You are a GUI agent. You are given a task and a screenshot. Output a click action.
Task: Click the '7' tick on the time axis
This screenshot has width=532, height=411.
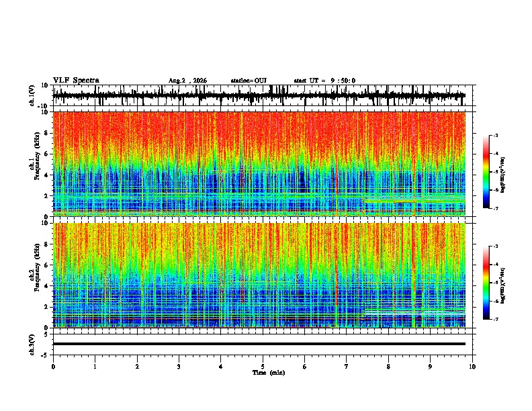point(347,367)
